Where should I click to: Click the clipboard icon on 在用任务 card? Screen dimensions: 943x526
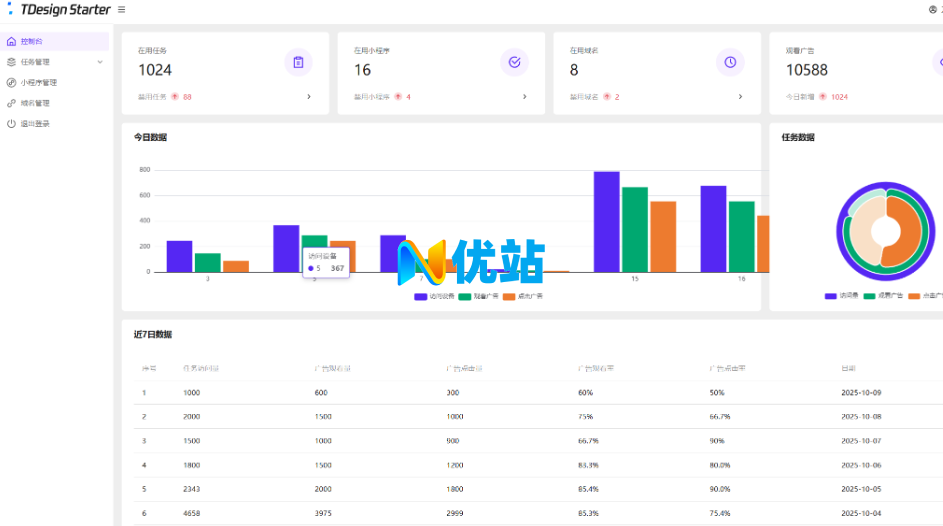298,62
